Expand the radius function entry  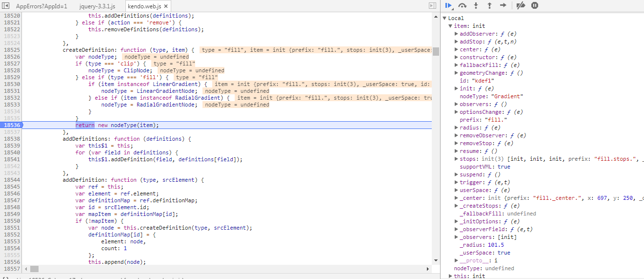tap(456, 128)
